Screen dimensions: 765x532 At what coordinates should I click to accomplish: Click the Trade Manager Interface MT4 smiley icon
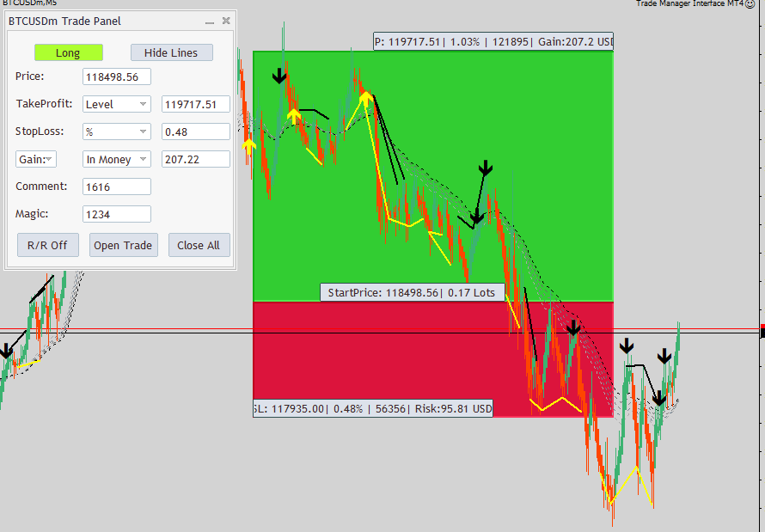pos(750,4)
